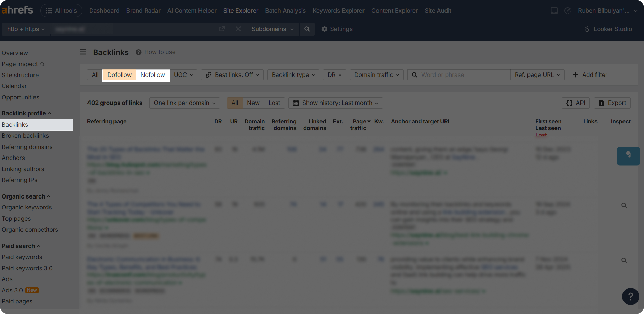This screenshot has height=314, width=644.
Task: Collapse the Paid search section
Action: (21, 246)
